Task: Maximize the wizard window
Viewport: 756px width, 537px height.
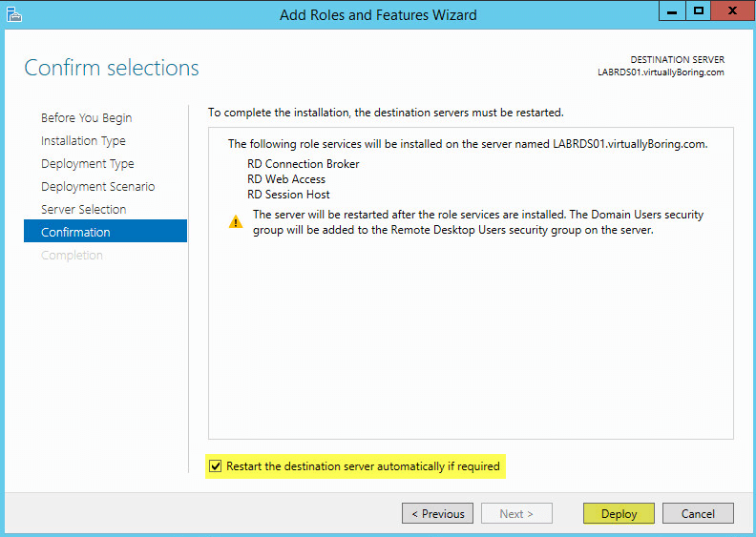Action: [698, 10]
